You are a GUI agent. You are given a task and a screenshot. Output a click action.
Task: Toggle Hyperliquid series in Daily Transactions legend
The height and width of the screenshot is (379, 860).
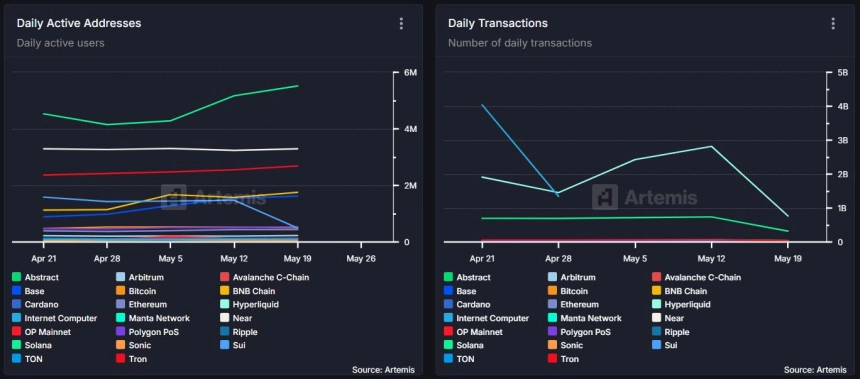[681, 304]
